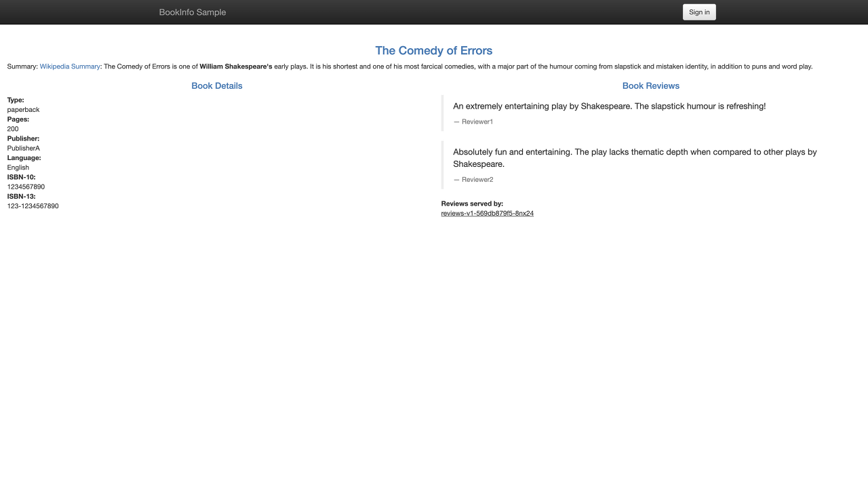Viewport: 868px width, 489px height.
Task: Click the reviews-v1-569db879f5-8nx24 pod link
Action: click(x=487, y=213)
